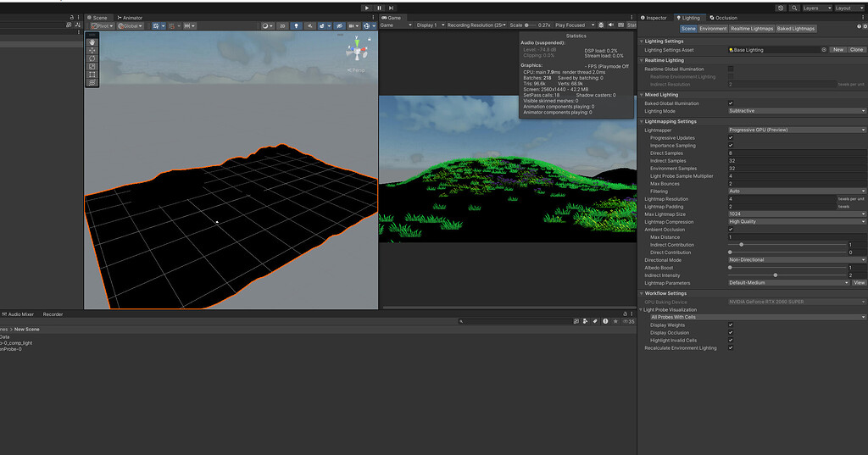Select the Rotate tool in scene toolbar
Image resolution: width=868 pixels, height=455 pixels.
[92, 58]
